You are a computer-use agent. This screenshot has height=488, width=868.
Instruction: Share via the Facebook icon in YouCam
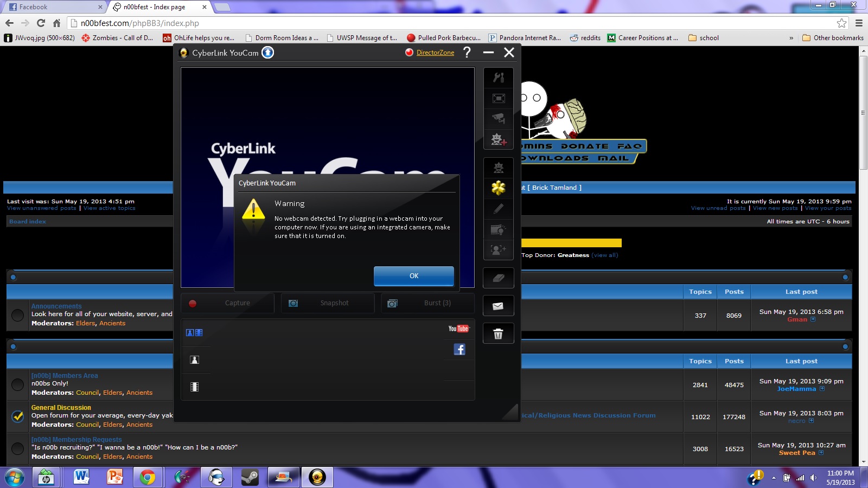click(459, 350)
